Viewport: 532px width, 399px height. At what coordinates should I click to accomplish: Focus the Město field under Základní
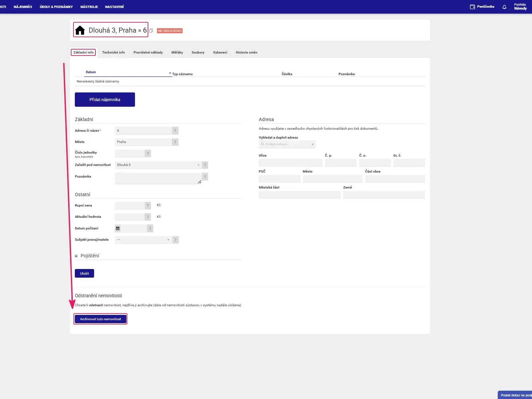pyautogui.click(x=143, y=142)
